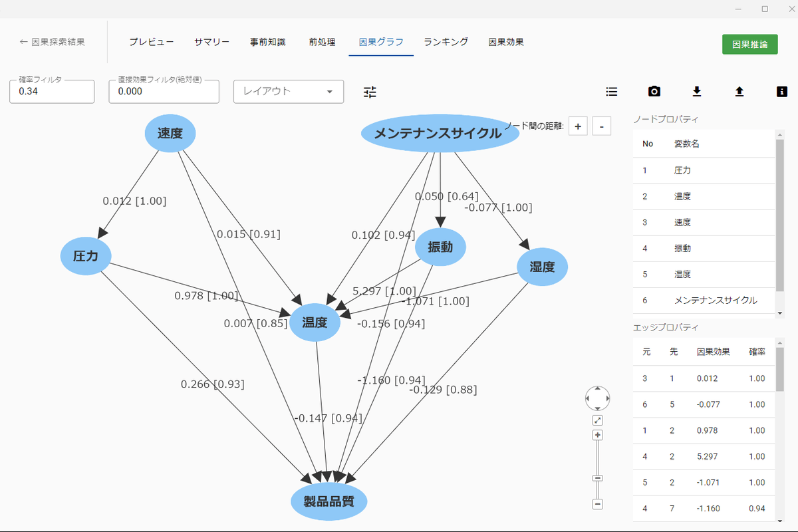Focus the 直接効果フィルタ(絶対値) input field

point(164,92)
